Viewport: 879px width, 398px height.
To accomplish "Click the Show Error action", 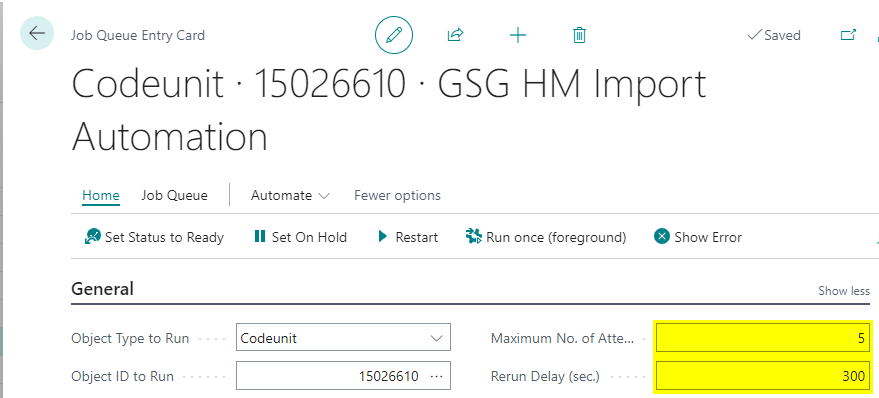I will pyautogui.click(x=697, y=237).
